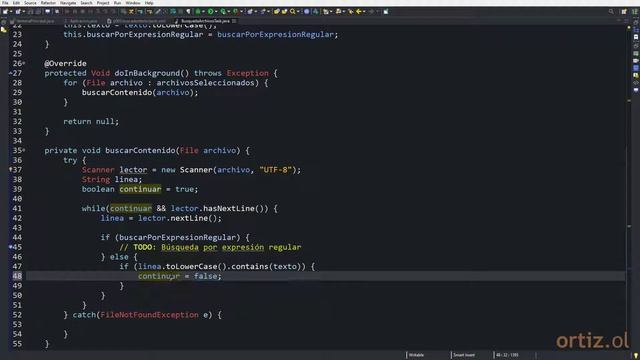Click the "UTF-8" string in line 37

pos(276,169)
